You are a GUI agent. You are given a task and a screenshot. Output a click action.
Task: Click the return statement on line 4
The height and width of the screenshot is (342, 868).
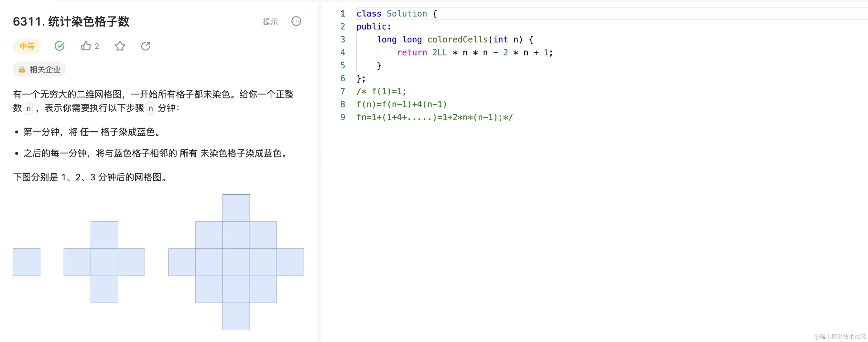pos(475,52)
